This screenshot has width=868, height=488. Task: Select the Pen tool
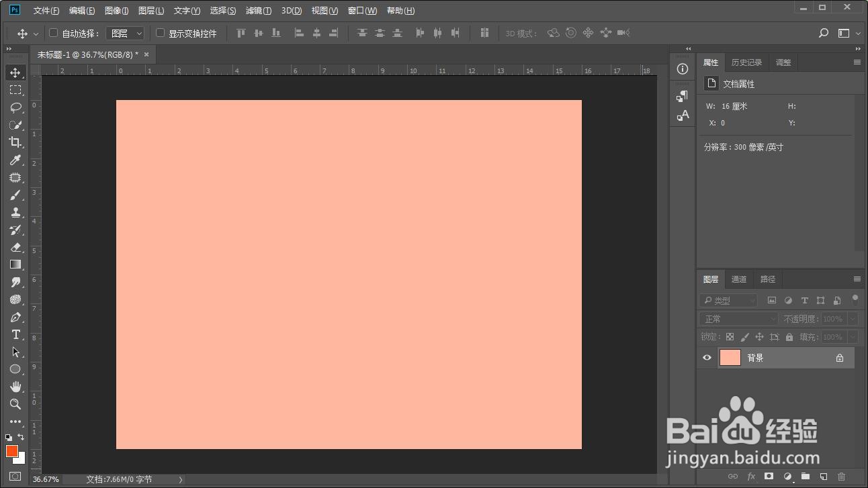[x=15, y=317]
